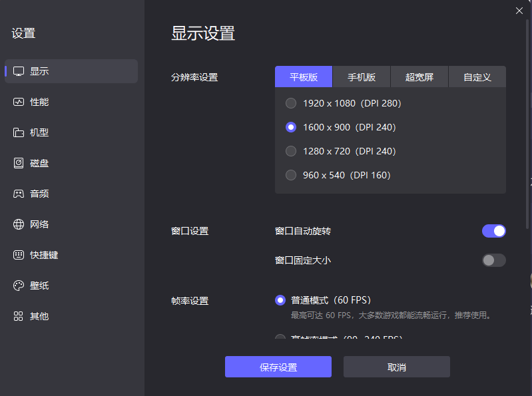
Task: Choose 1600 x 900 (DPI 240) resolution
Action: [341, 127]
